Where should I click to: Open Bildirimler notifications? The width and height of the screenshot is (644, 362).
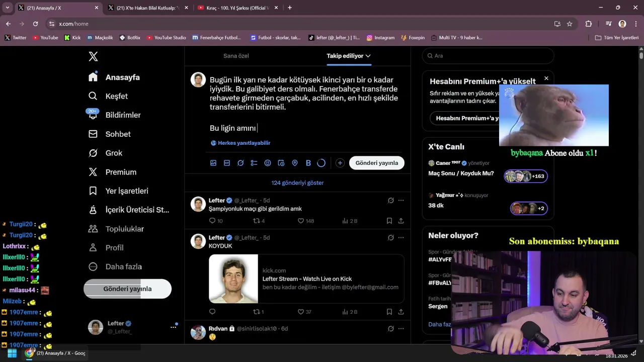pos(114,115)
